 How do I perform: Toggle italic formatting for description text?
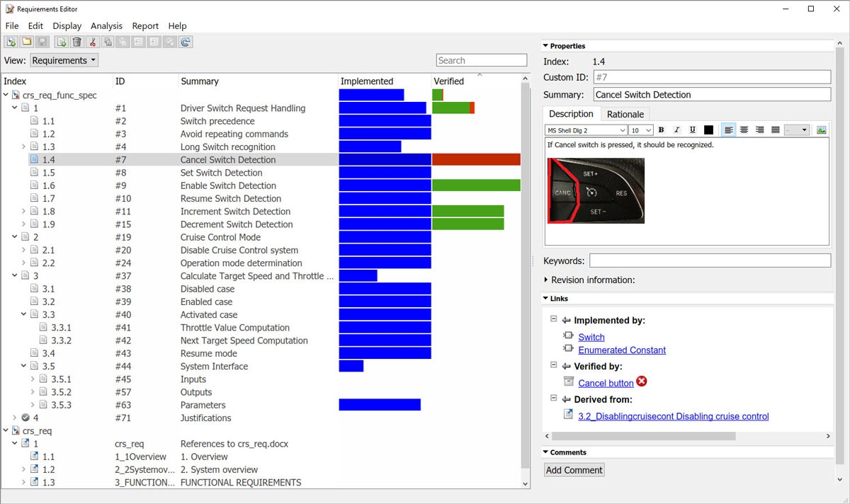tap(676, 130)
